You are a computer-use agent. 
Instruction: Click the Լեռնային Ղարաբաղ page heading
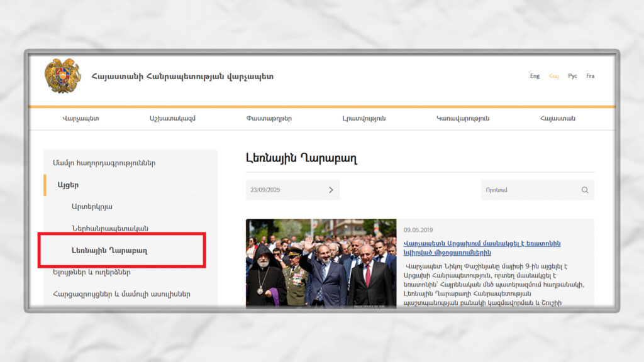pyautogui.click(x=301, y=158)
